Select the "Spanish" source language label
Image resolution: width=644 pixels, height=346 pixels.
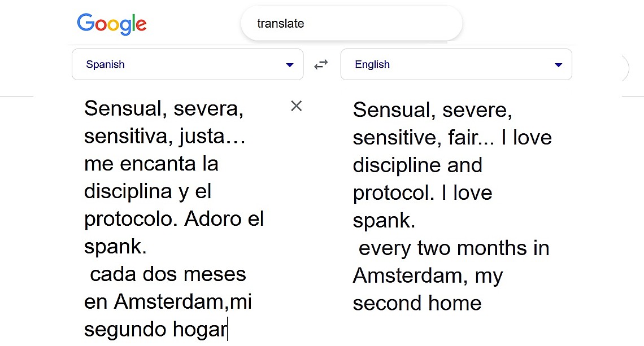point(106,64)
